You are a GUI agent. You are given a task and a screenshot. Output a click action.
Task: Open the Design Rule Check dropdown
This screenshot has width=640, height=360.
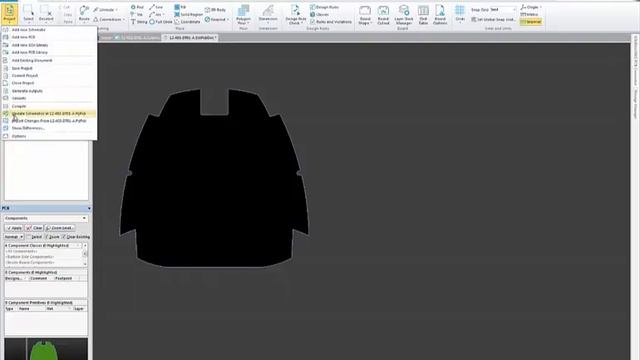(296, 15)
